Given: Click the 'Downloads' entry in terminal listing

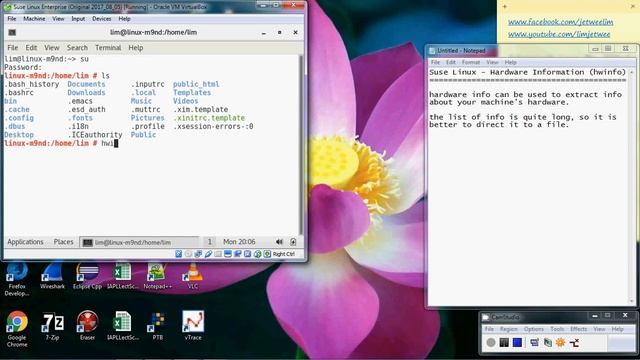Looking at the screenshot, I should 86,93.
